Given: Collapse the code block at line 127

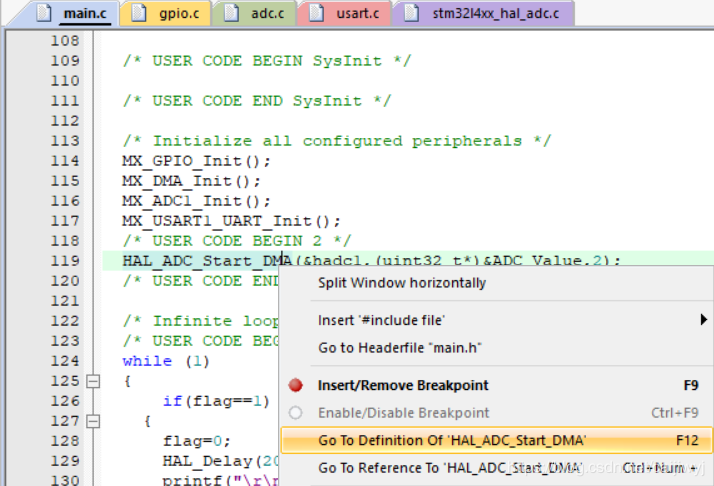Looking at the screenshot, I should coord(94,421).
